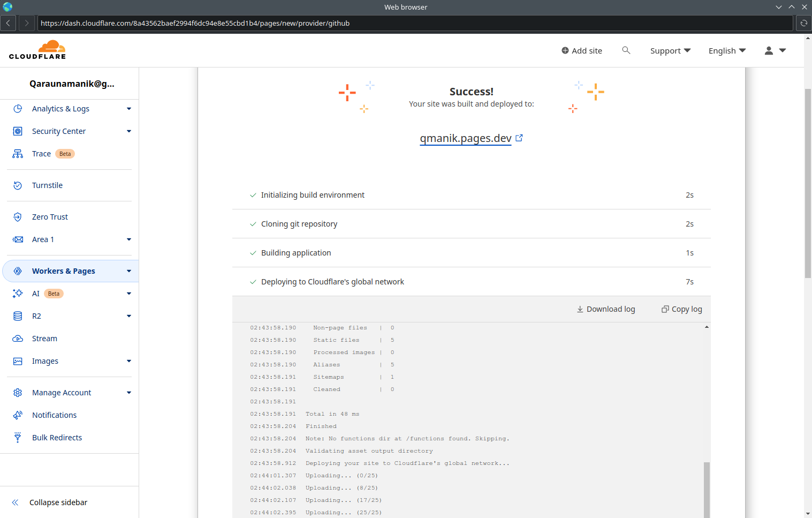812x518 pixels.
Task: Click the Notifications megaphone icon
Action: (x=18, y=415)
